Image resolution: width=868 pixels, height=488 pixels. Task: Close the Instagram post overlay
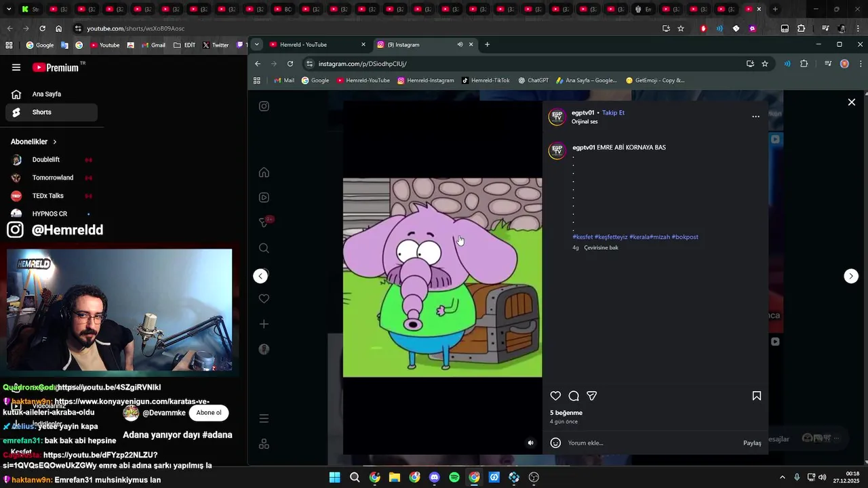click(x=852, y=102)
